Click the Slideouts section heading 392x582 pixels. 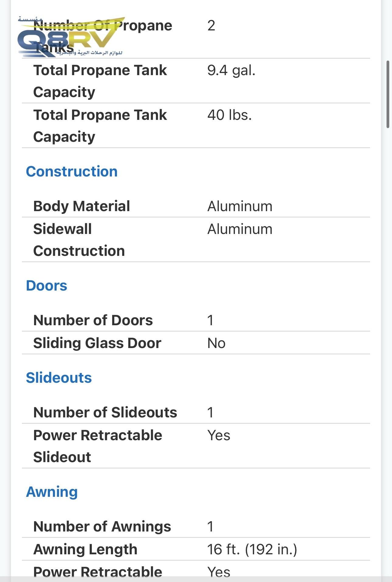click(x=59, y=378)
